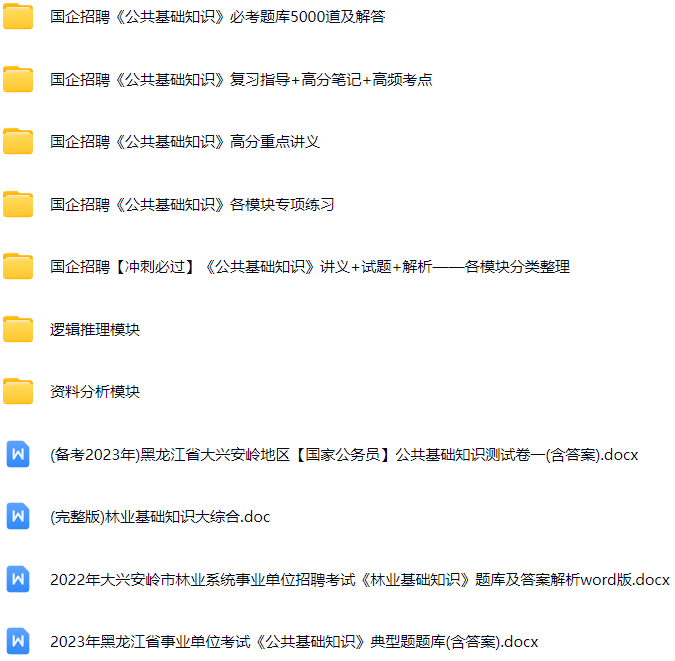
Task: Click the Word icon for (备考2023年)黑龙江省大兴安岭地区 file
Action: (18, 454)
